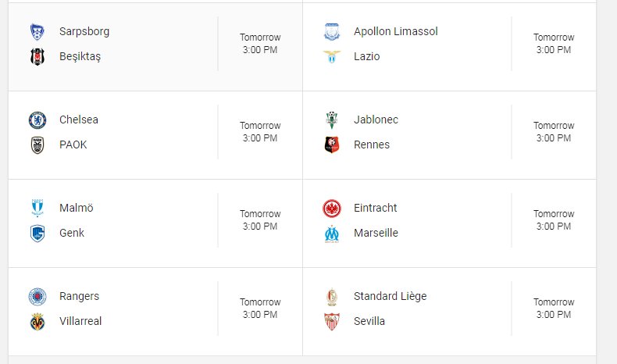The height and width of the screenshot is (364, 617).
Task: Click the Rangers club badge
Action: [x=37, y=296]
